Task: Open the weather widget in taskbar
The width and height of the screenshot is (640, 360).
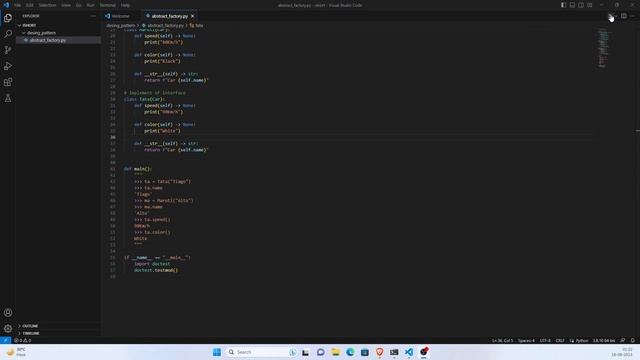Action: pyautogui.click(x=16, y=352)
